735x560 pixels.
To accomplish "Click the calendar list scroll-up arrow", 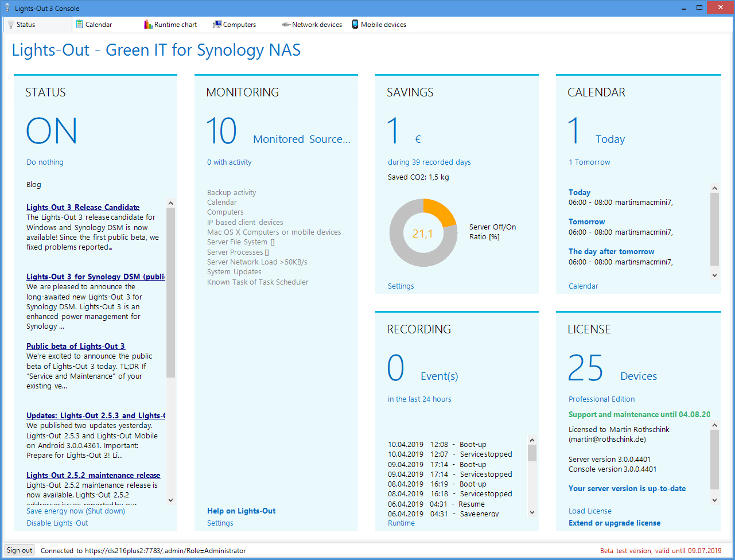I will pyautogui.click(x=714, y=188).
